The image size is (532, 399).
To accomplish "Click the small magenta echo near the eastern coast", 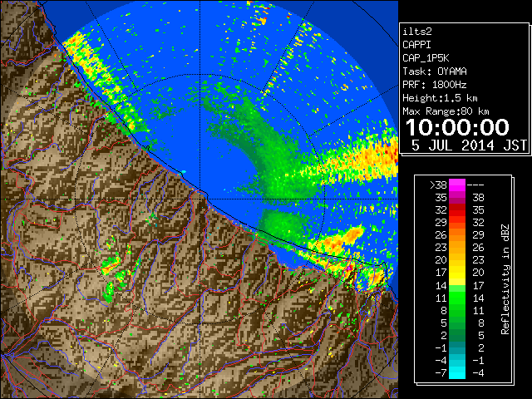I will coord(348,268).
